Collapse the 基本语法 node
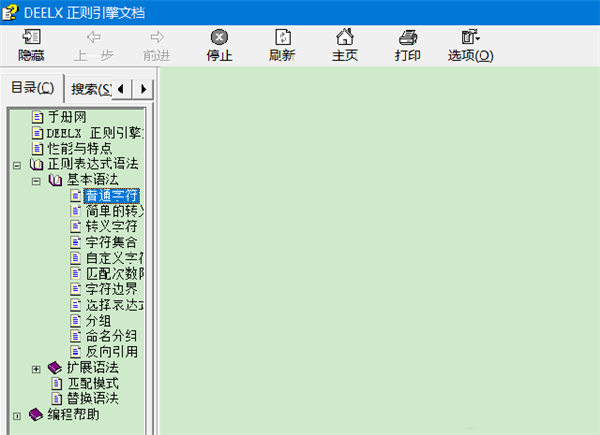600x435 pixels. click(x=36, y=181)
